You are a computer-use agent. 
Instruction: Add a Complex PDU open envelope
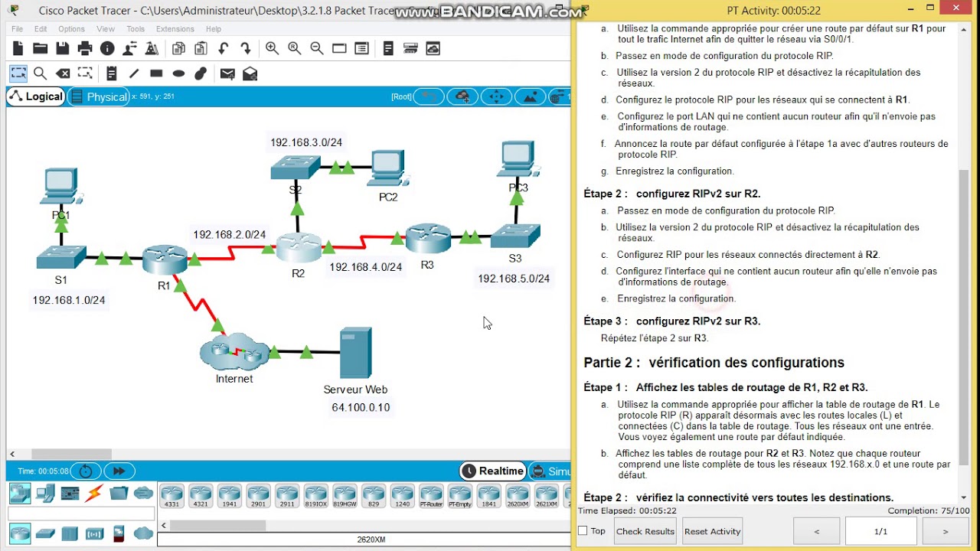click(x=250, y=73)
